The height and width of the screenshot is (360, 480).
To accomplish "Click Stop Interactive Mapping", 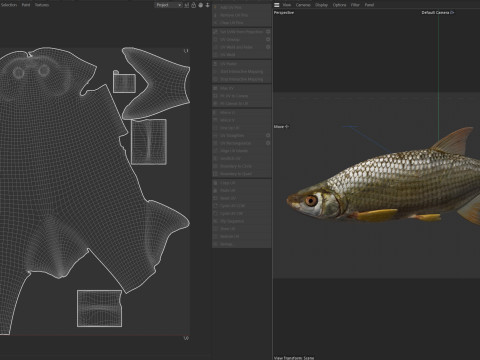I will click(242, 79).
